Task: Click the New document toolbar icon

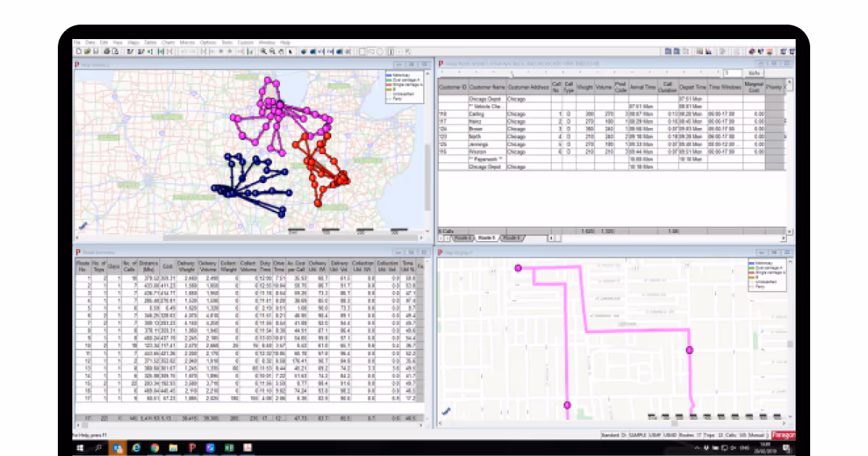Action: [79, 51]
